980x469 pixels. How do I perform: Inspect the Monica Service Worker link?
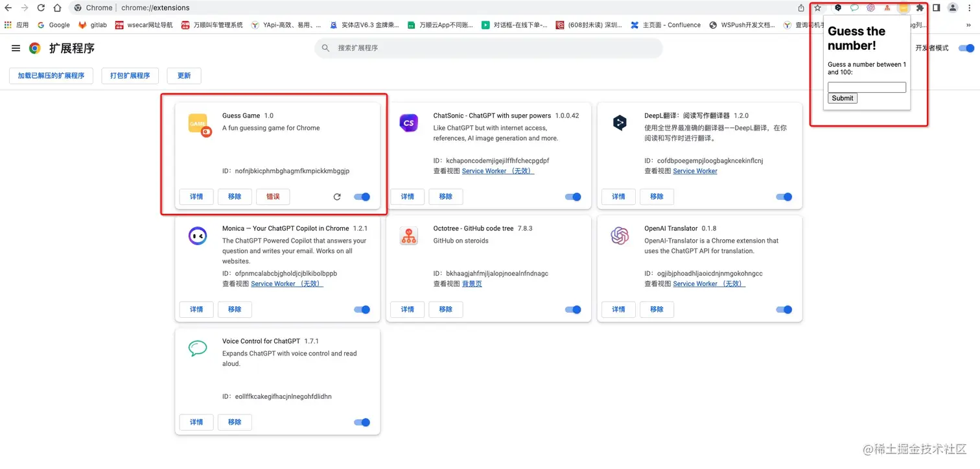pos(287,284)
